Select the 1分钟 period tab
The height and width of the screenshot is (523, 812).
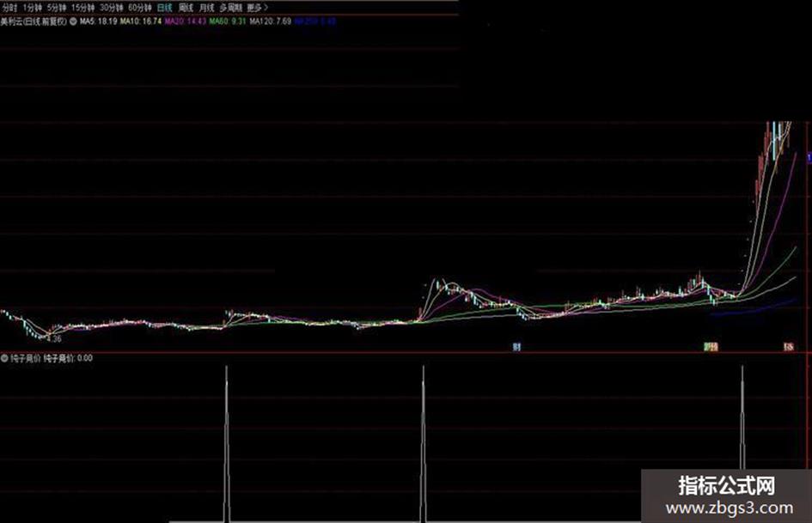(32, 8)
